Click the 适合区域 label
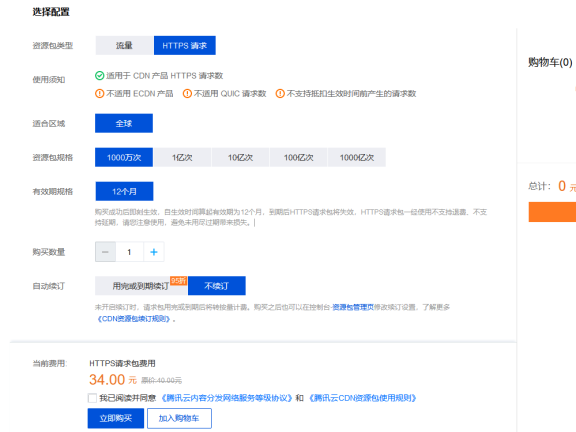Screen dimensions: 576x432 [49, 123]
